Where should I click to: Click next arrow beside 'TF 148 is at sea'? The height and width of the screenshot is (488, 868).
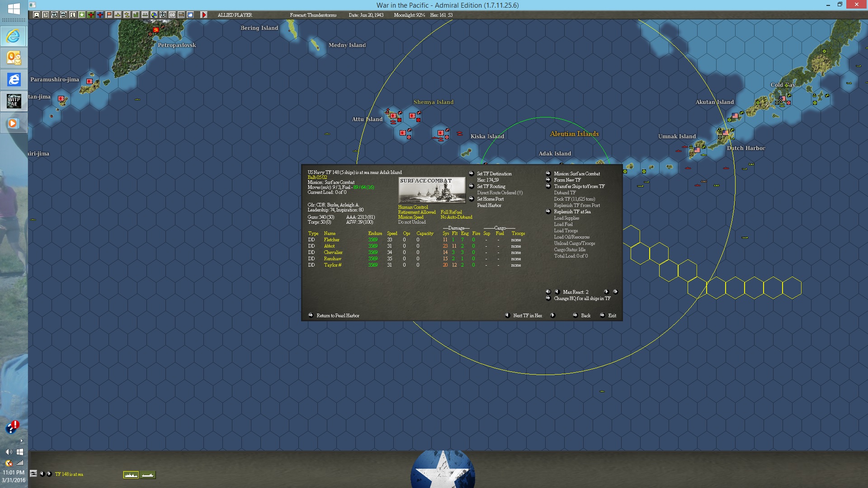coord(49,474)
